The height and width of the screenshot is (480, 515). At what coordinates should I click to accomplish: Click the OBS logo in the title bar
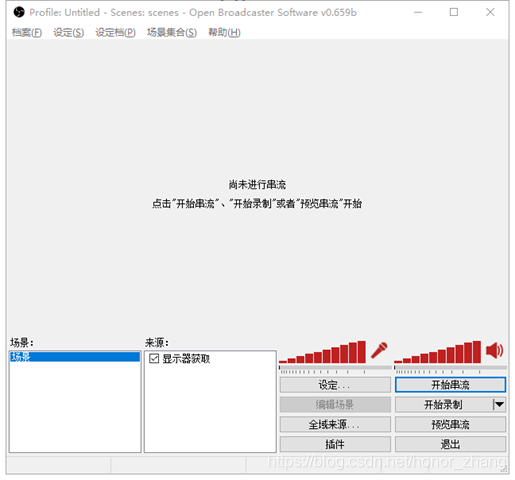[x=19, y=12]
